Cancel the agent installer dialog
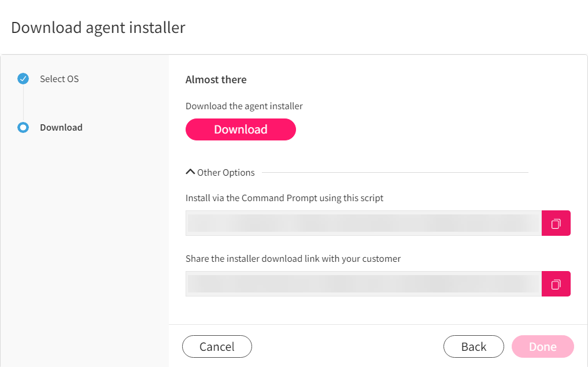 point(217,346)
